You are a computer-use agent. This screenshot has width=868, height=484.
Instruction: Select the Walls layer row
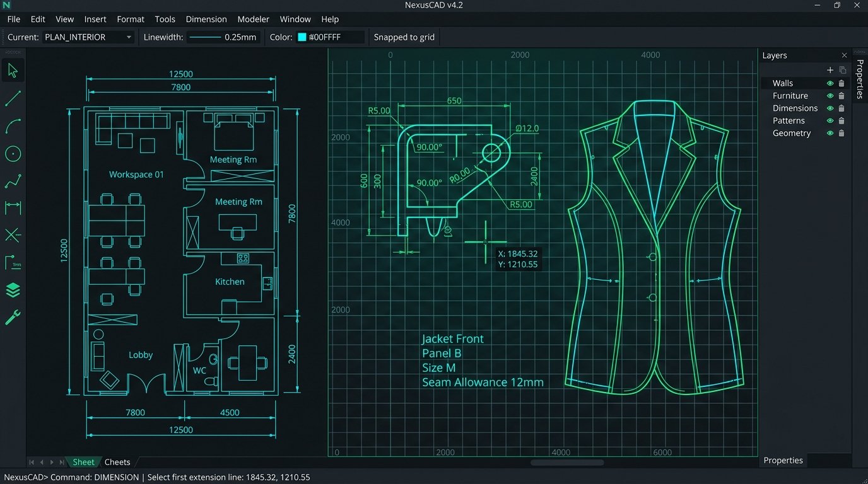[805, 83]
